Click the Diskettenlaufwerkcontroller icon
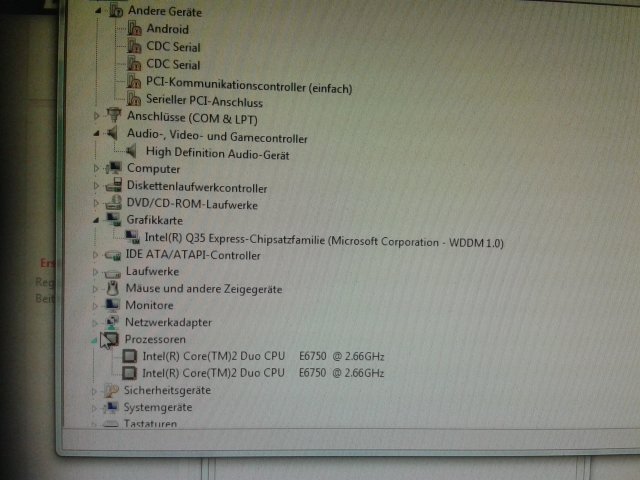 [x=113, y=185]
